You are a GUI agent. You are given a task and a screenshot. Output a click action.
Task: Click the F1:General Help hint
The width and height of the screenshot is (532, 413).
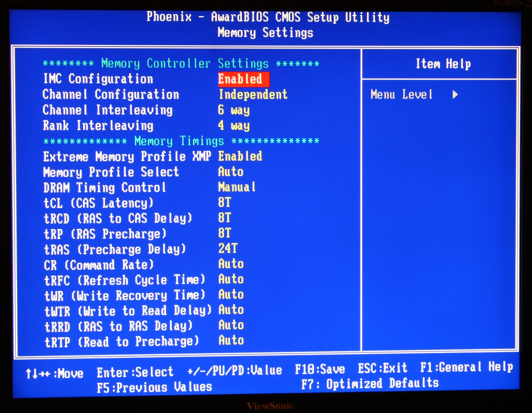(467, 367)
